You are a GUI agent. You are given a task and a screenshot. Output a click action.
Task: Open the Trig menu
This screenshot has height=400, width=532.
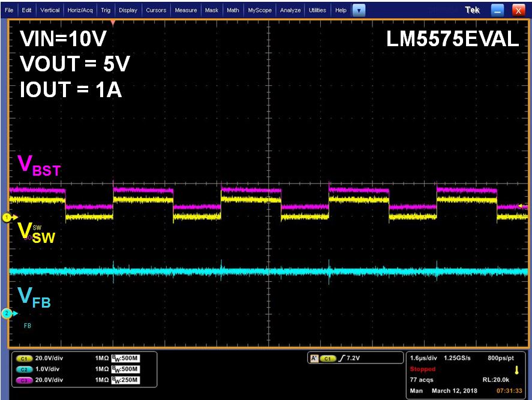(x=106, y=10)
